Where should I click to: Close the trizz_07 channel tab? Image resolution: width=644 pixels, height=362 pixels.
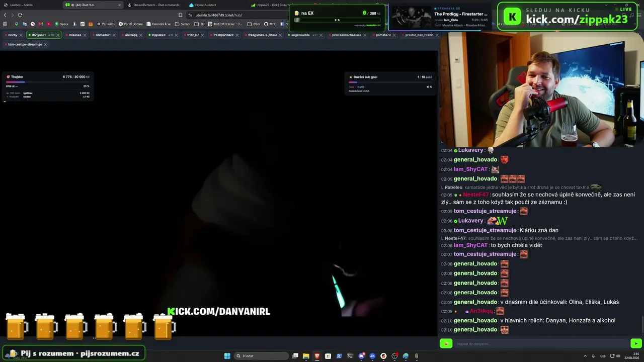(x=203, y=35)
